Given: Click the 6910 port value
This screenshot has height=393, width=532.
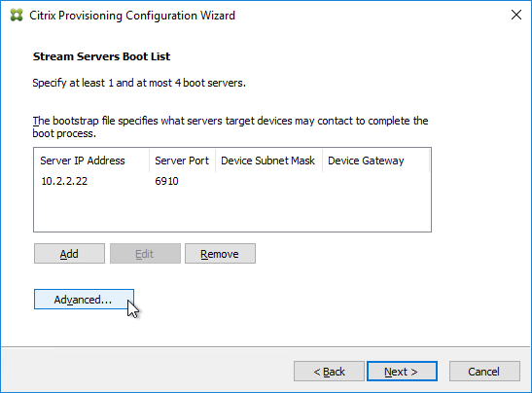Looking at the screenshot, I should tap(166, 181).
